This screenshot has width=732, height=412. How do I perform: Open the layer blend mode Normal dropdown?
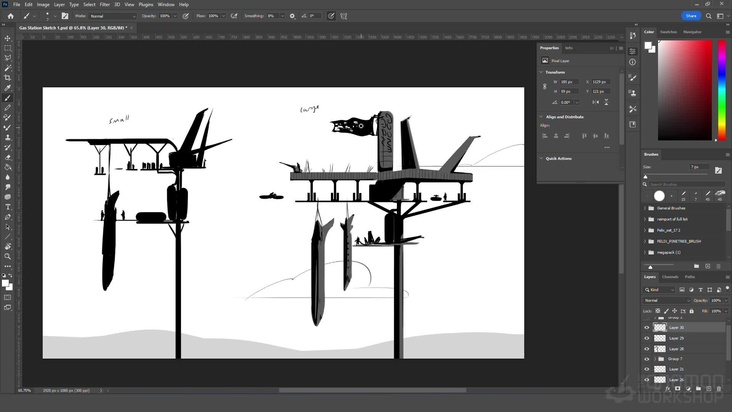665,300
